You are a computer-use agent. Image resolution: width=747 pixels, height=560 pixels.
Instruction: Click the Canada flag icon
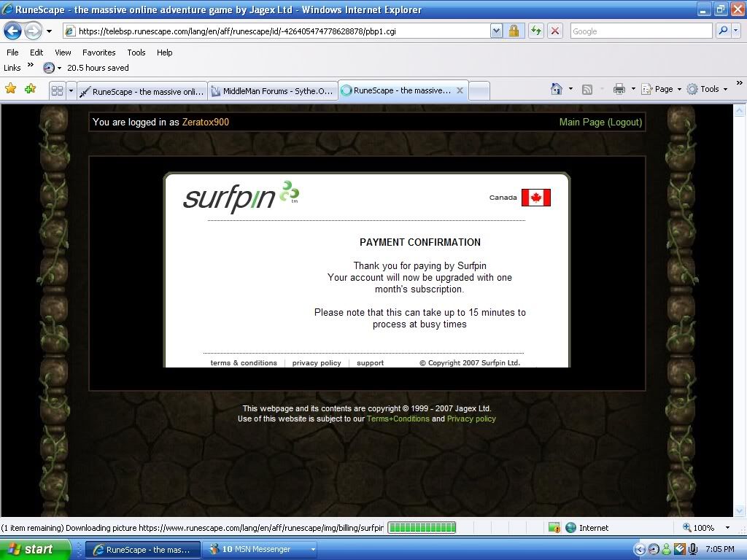pyautogui.click(x=536, y=198)
